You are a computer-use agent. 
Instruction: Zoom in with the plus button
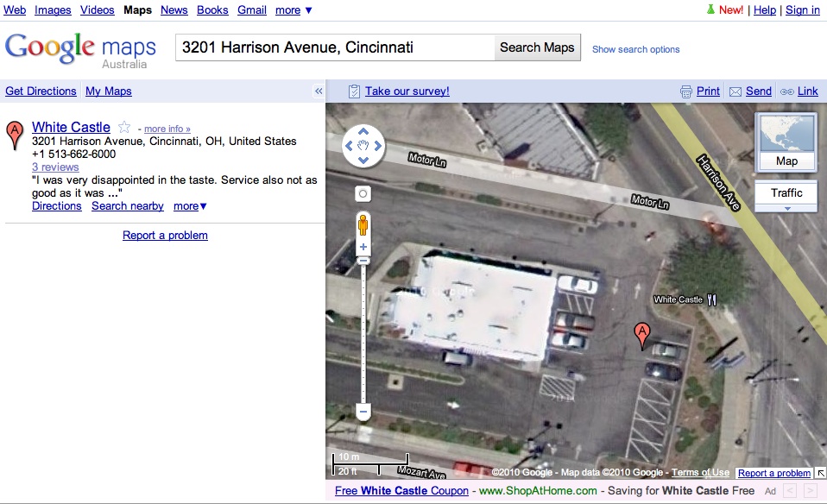click(x=363, y=247)
